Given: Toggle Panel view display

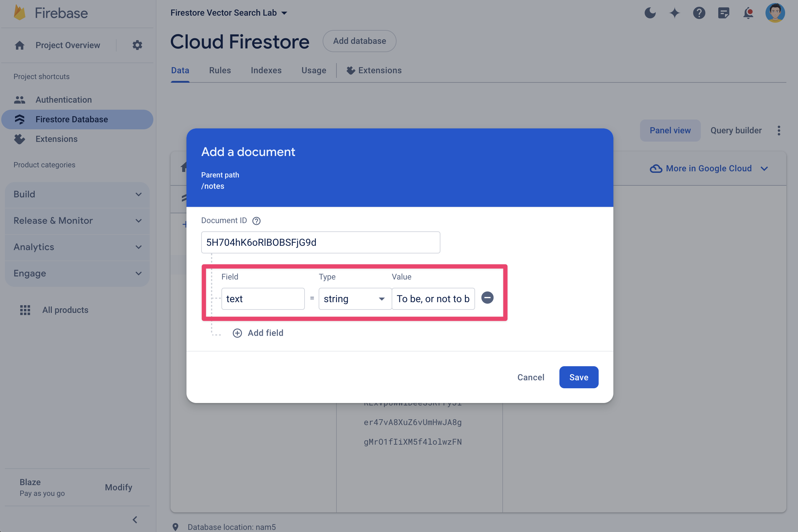Looking at the screenshot, I should click(670, 130).
